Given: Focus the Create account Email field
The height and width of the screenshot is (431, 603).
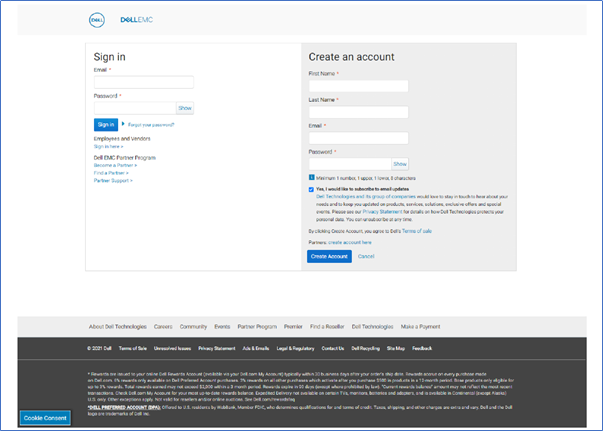Looking at the screenshot, I should click(x=358, y=138).
